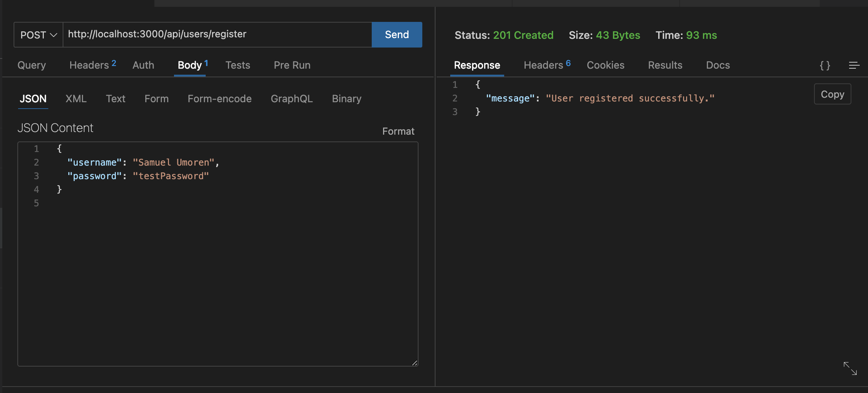Click the "Samuel Umoren" value
This screenshot has height=393, width=868.
click(x=174, y=163)
